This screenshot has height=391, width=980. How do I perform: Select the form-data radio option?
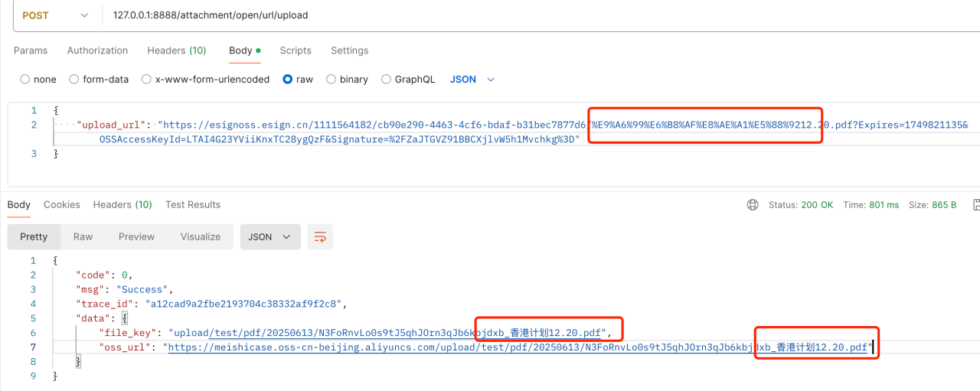(99, 80)
